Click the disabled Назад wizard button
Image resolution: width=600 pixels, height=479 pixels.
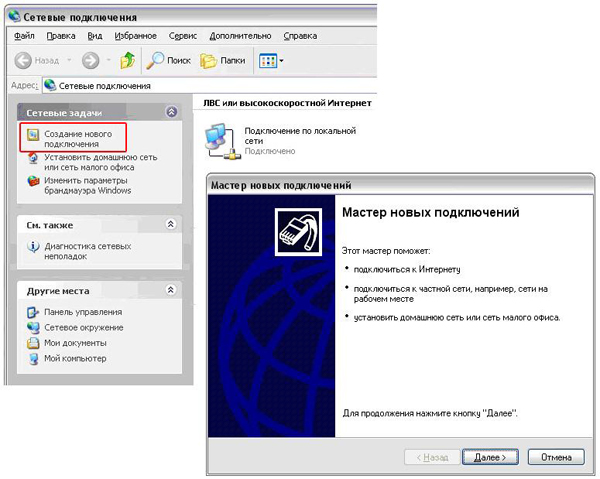(432, 457)
